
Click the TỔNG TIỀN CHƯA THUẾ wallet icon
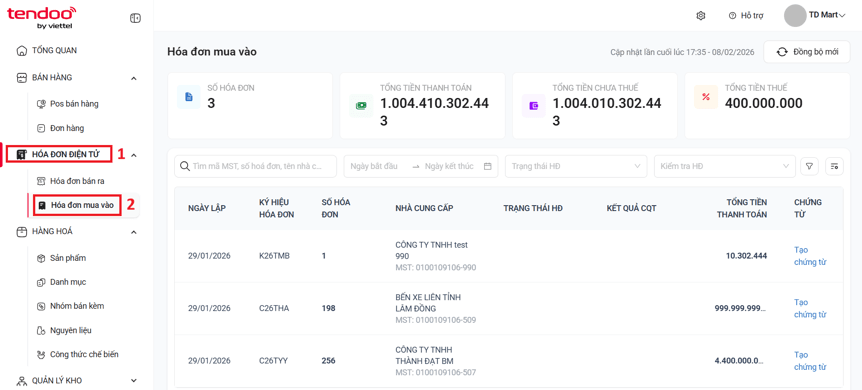(534, 106)
